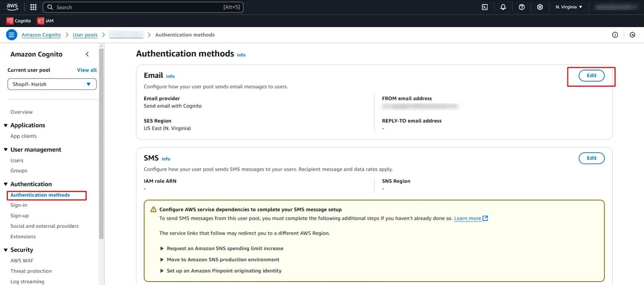Open Log streaming in the sidebar

coord(27,282)
